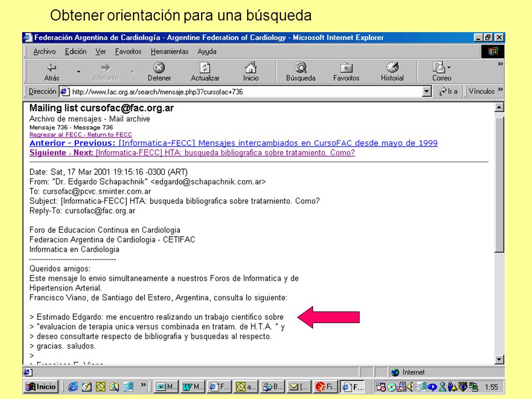Click the magnifier quick launch icon
The image size is (532, 399).
click(114, 387)
